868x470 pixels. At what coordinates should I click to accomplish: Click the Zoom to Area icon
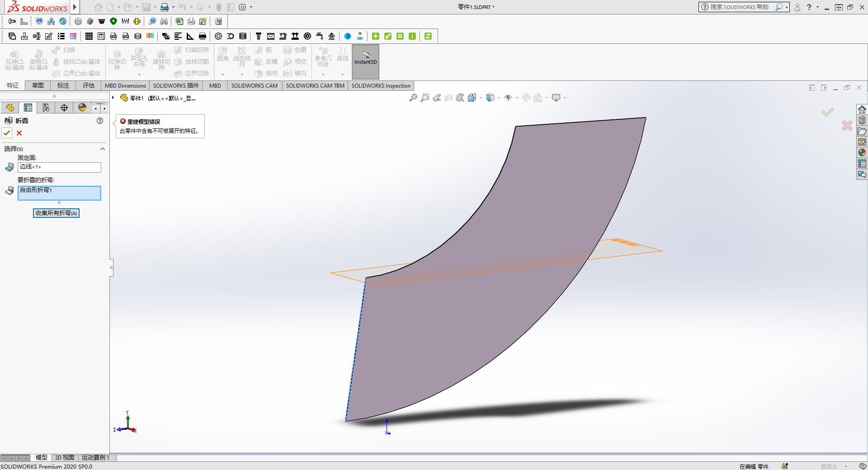tap(425, 98)
